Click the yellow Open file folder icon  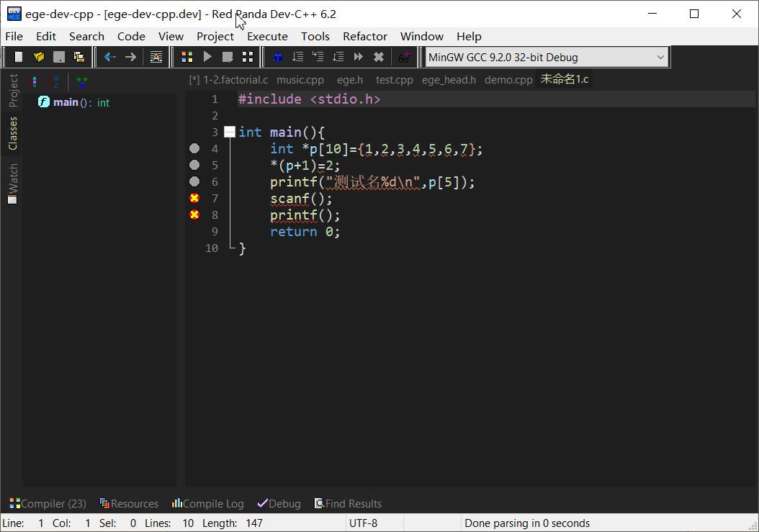click(x=39, y=57)
